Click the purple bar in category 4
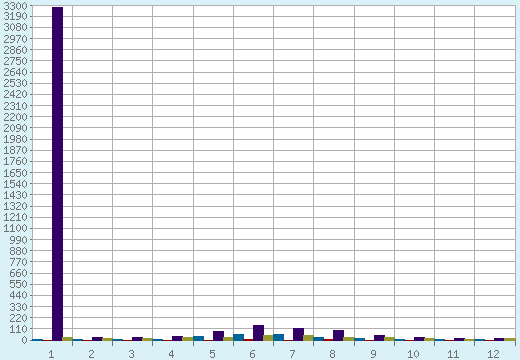This screenshot has height=360, width=520. pyautogui.click(x=177, y=338)
